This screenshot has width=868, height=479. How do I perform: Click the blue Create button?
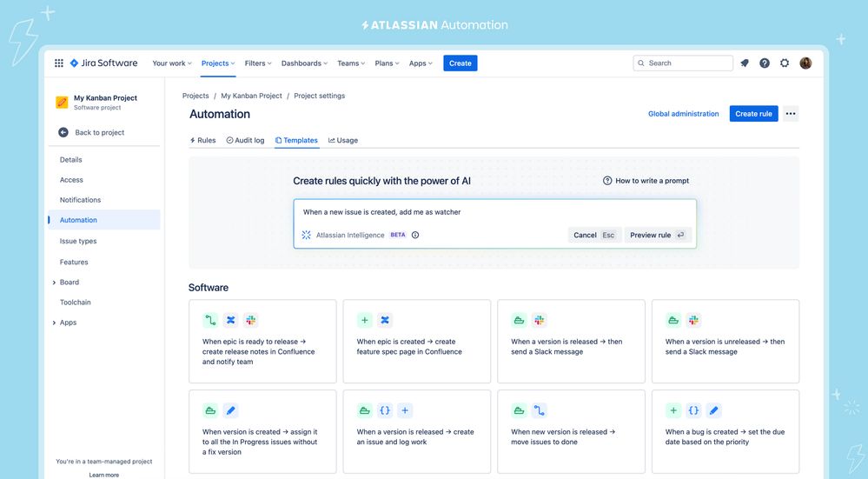click(x=460, y=63)
